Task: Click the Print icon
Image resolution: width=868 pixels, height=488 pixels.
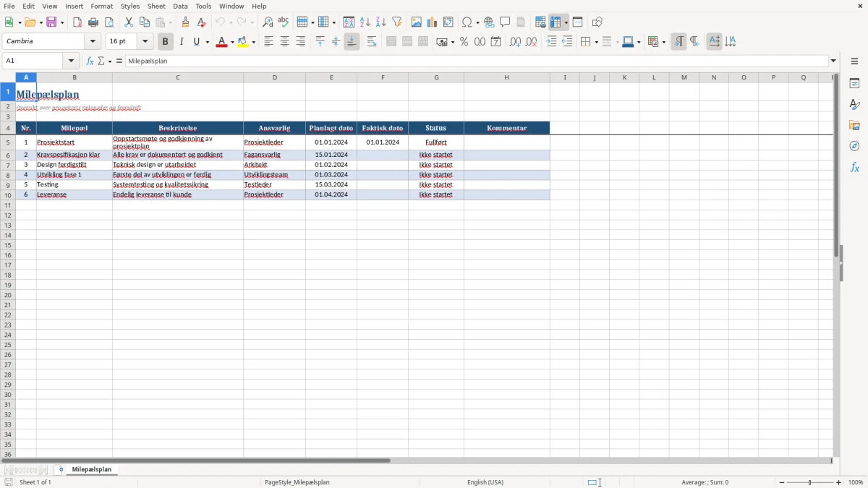Action: pyautogui.click(x=93, y=22)
